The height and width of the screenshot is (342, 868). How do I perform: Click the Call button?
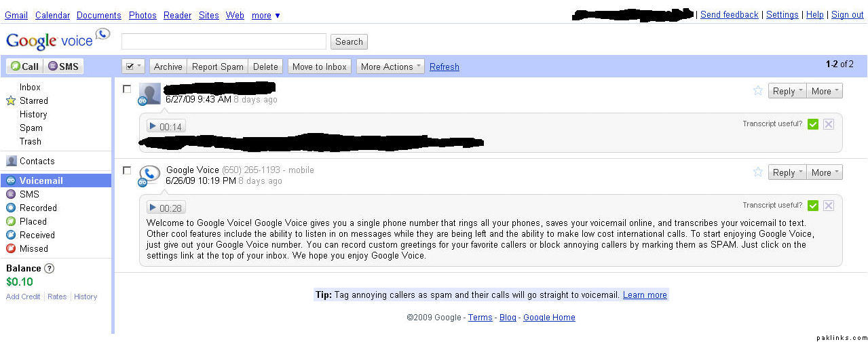click(25, 66)
